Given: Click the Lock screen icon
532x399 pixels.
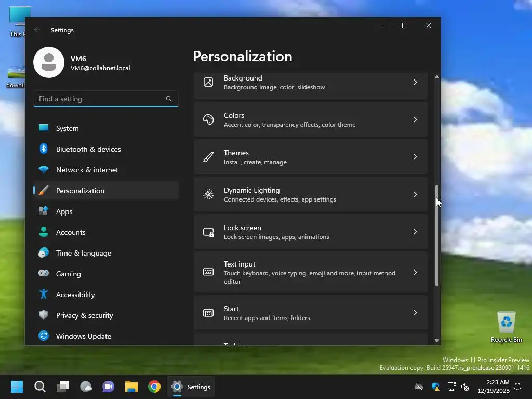Looking at the screenshot, I should coord(208,232).
